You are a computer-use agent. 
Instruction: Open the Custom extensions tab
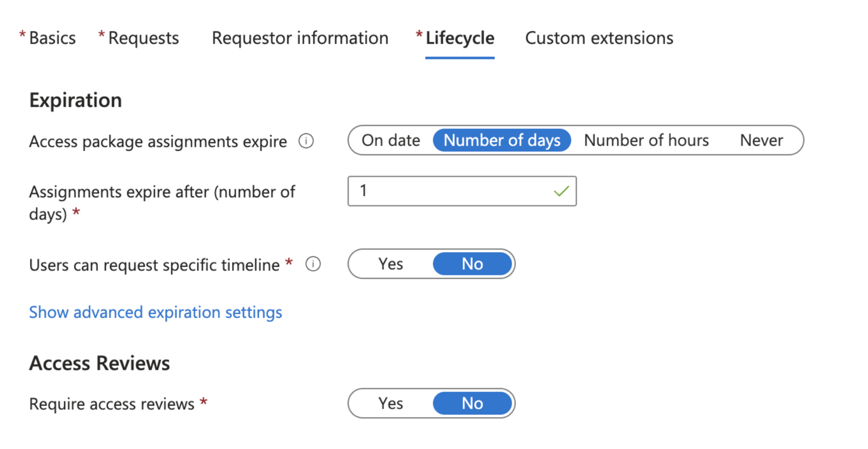click(x=599, y=38)
